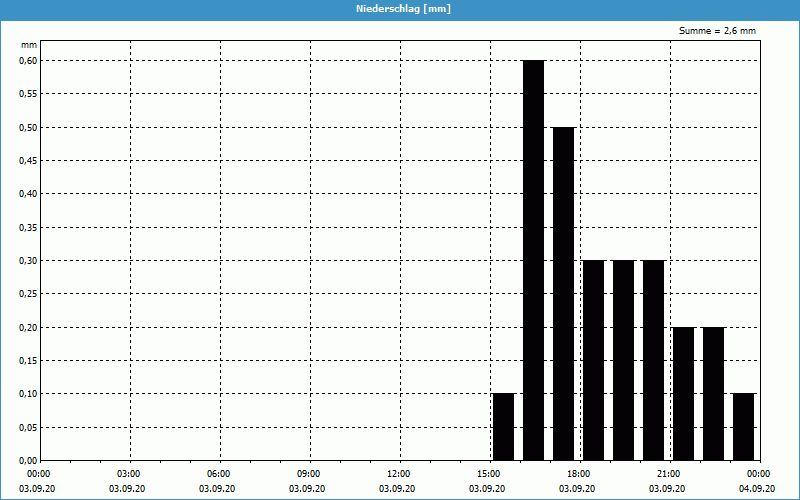Click the 15:00 time axis label

point(490,474)
